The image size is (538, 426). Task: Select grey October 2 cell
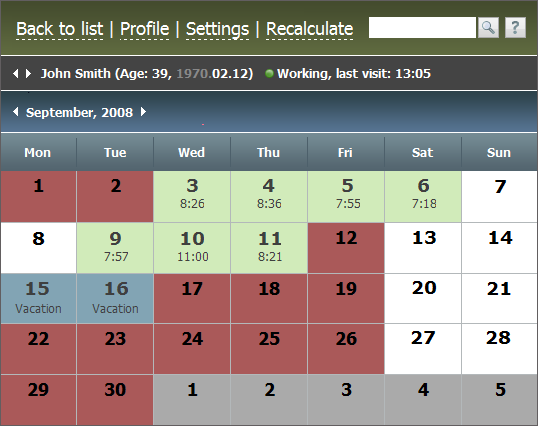click(x=269, y=400)
